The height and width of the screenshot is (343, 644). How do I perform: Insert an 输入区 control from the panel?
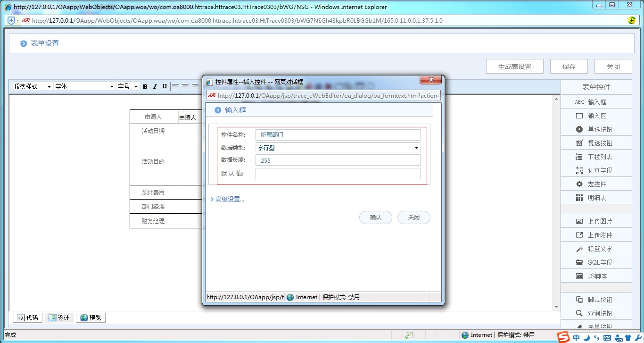596,115
